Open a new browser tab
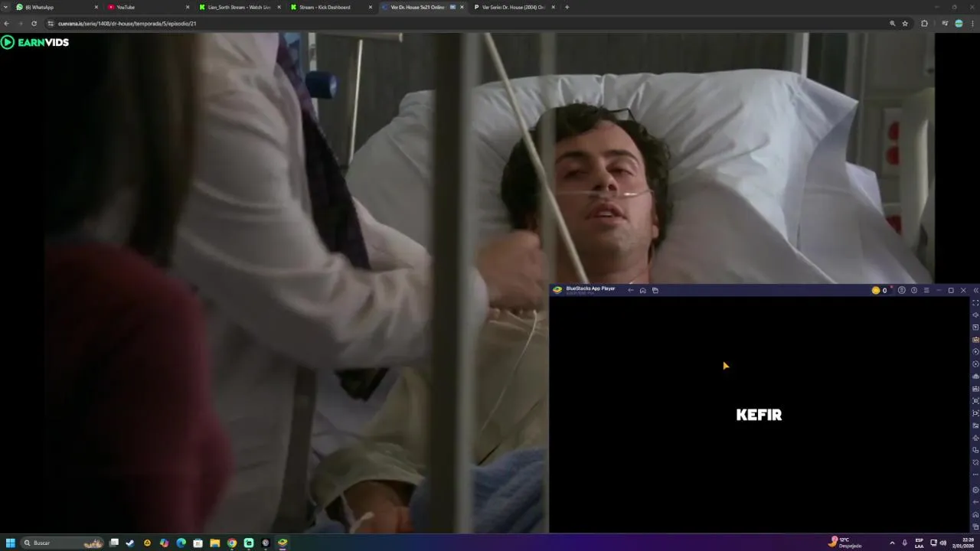 (567, 7)
